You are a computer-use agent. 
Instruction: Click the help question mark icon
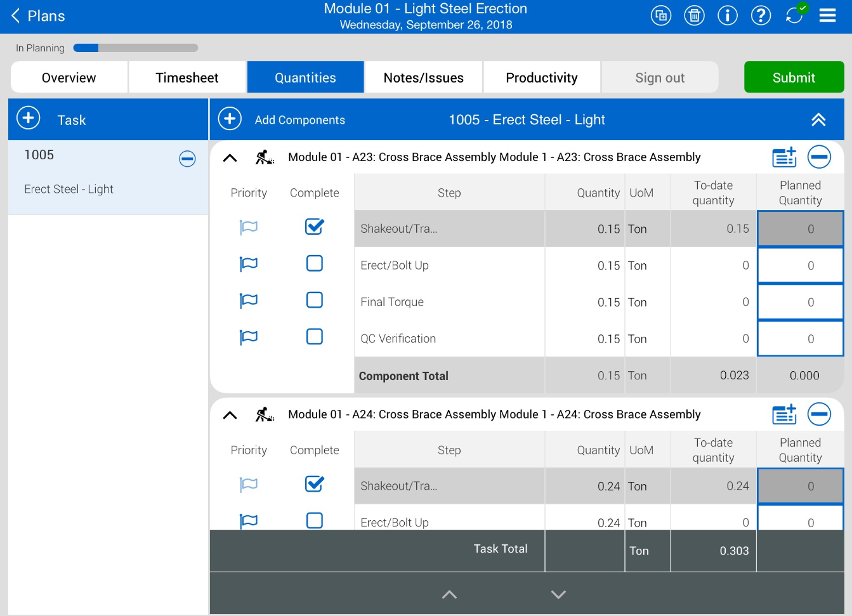tap(761, 15)
